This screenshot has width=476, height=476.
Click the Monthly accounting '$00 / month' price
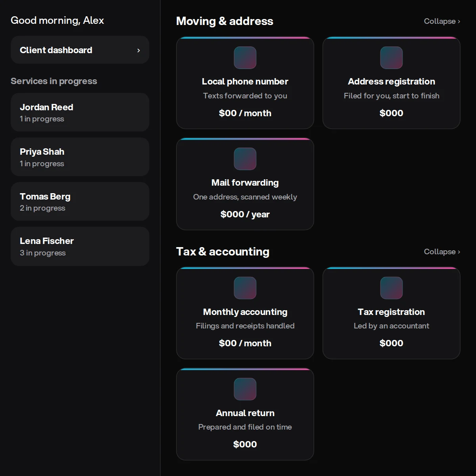tap(245, 343)
